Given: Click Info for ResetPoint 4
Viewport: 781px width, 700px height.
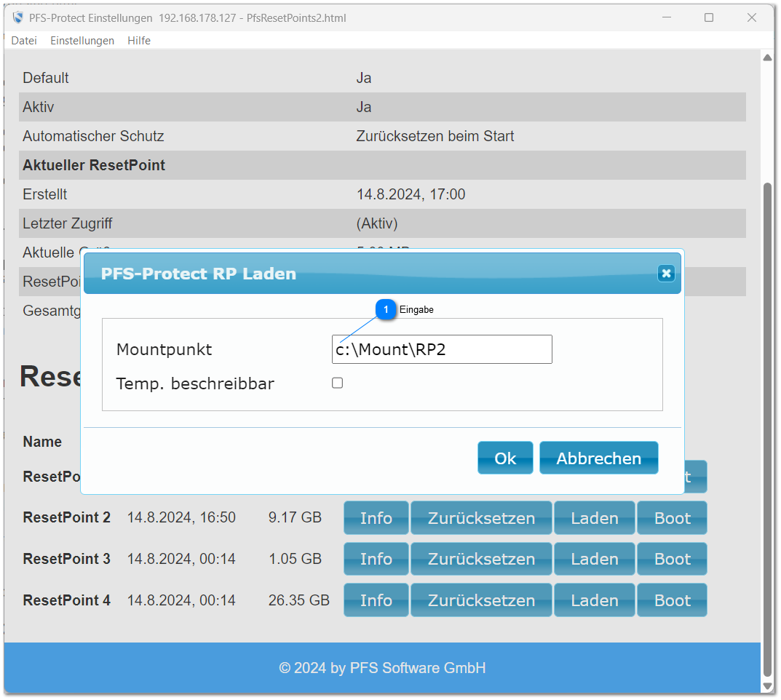Looking at the screenshot, I should pos(376,600).
